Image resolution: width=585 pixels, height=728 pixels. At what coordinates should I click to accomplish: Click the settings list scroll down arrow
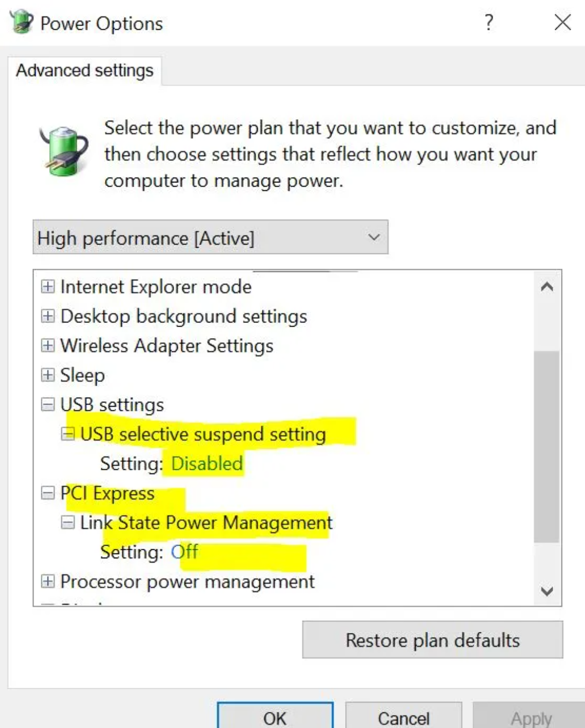point(547,591)
